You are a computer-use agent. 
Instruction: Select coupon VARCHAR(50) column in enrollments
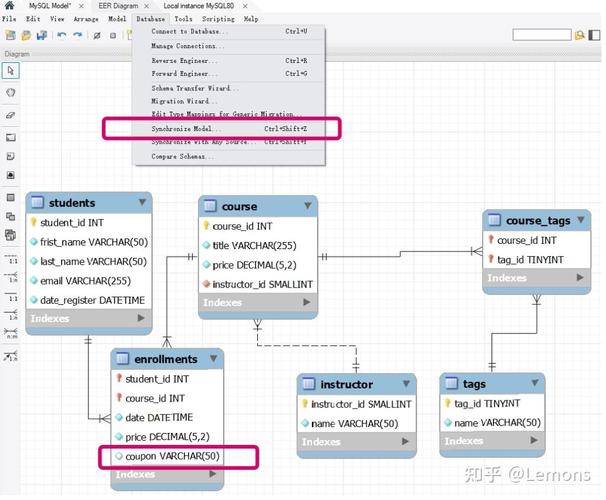[171, 456]
